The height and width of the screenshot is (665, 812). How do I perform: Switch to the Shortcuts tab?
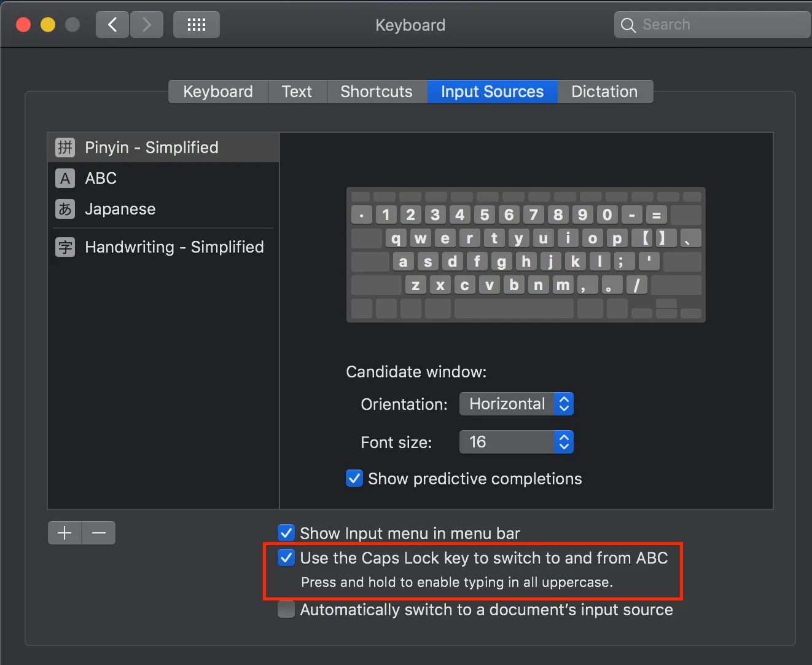point(376,91)
